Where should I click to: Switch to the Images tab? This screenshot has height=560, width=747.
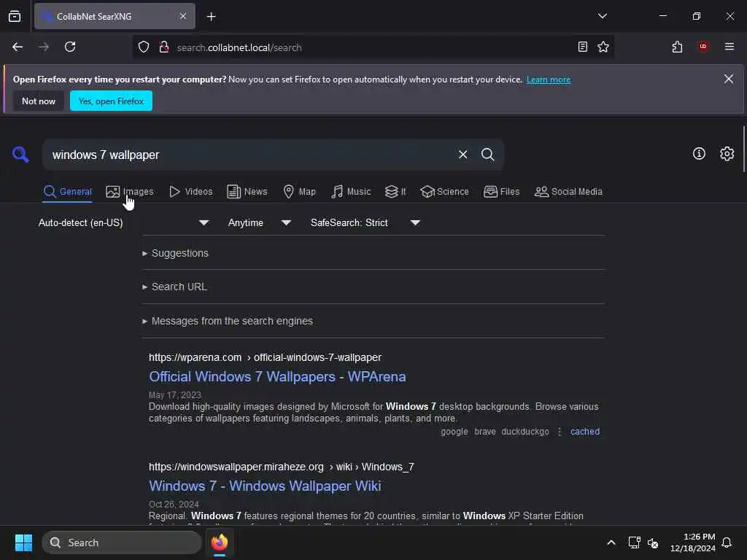coord(130,192)
